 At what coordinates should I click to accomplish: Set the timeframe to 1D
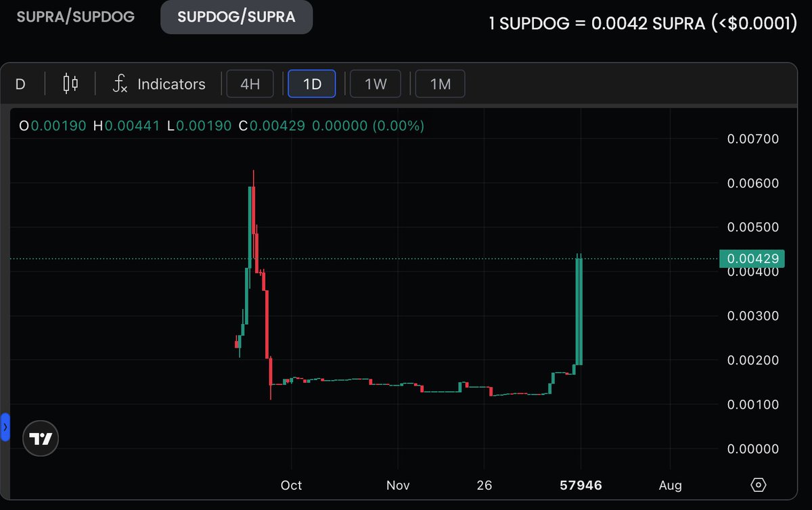(312, 85)
